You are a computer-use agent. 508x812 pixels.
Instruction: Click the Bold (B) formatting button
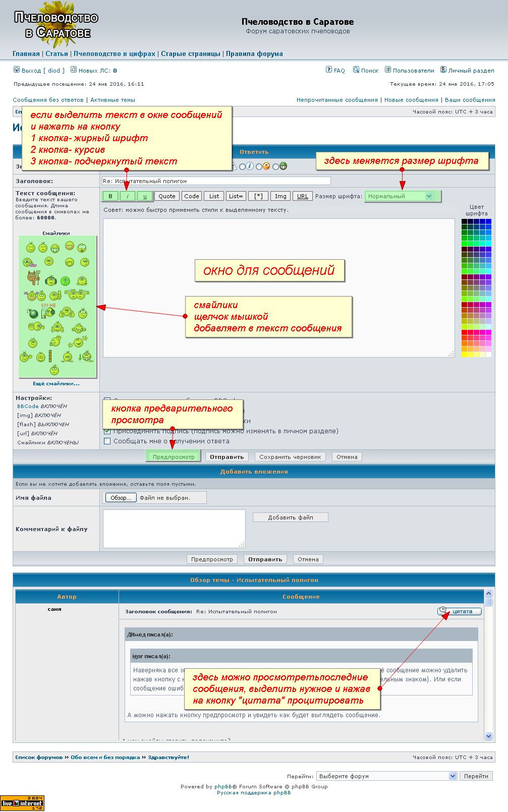(x=110, y=196)
